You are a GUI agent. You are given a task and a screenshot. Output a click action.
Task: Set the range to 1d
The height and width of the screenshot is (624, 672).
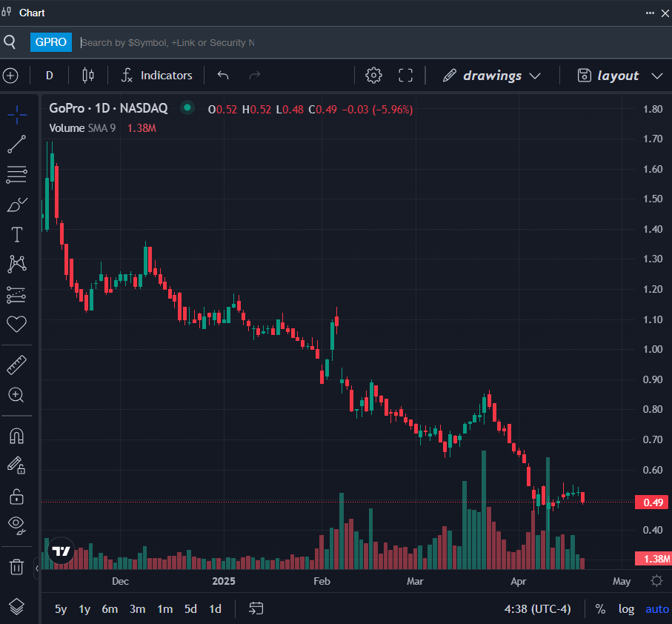tap(215, 609)
